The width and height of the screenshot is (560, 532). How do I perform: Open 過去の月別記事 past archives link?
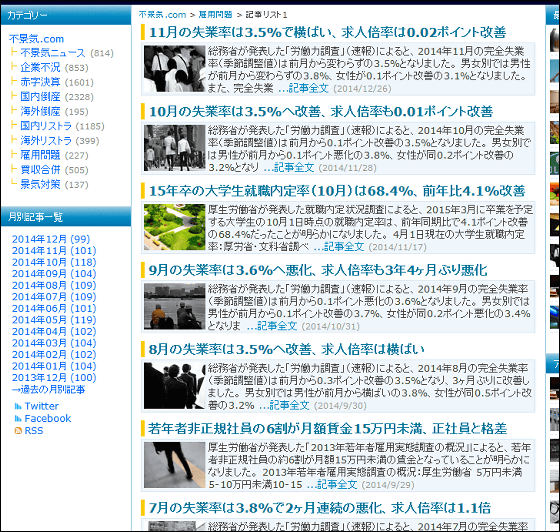[x=49, y=389]
